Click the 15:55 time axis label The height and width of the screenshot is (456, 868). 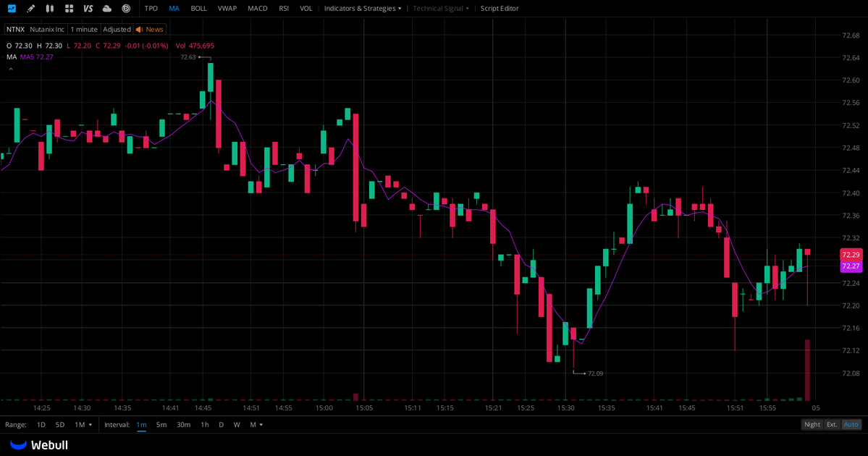coord(767,408)
